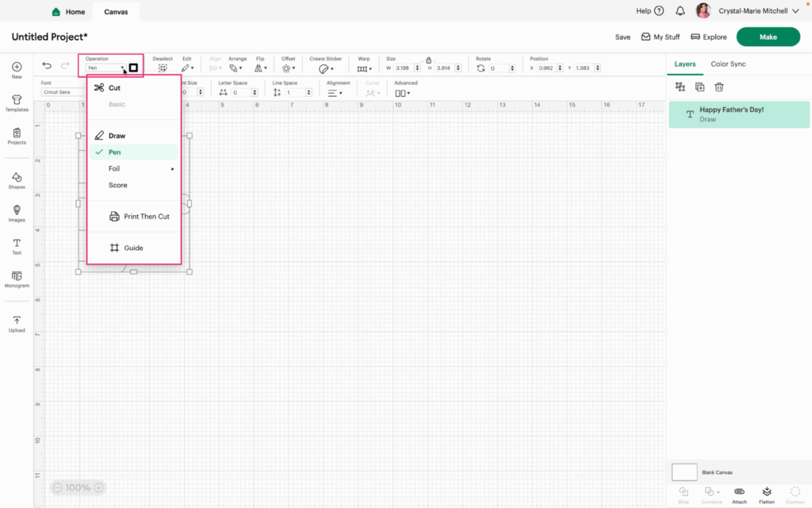Open the Templates panel from sidebar

pos(17,102)
